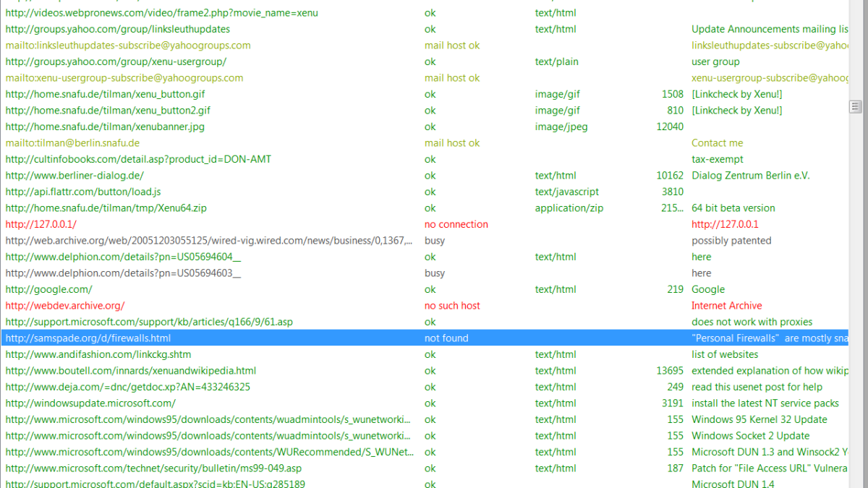Click the vertical scrollbar thumb
This screenshot has width=868, height=488.
click(855, 107)
